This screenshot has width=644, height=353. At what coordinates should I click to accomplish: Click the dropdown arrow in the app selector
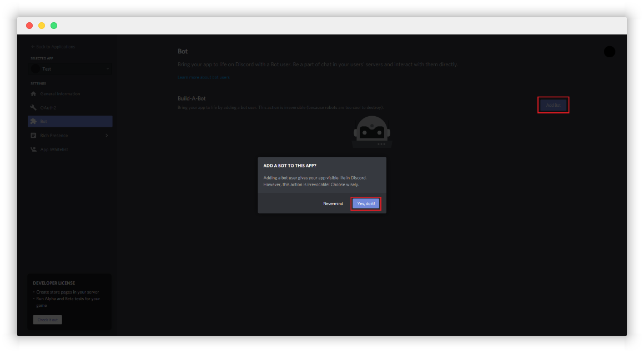pos(108,69)
